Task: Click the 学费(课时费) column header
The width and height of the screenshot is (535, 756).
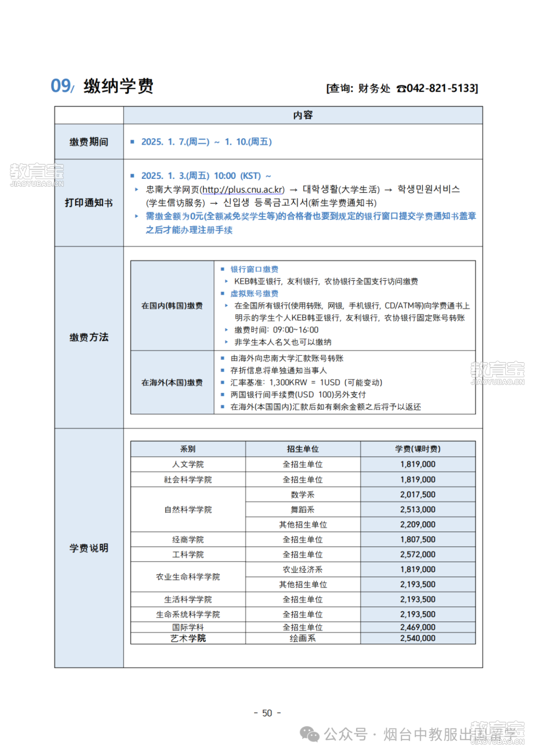Action: pos(418,449)
